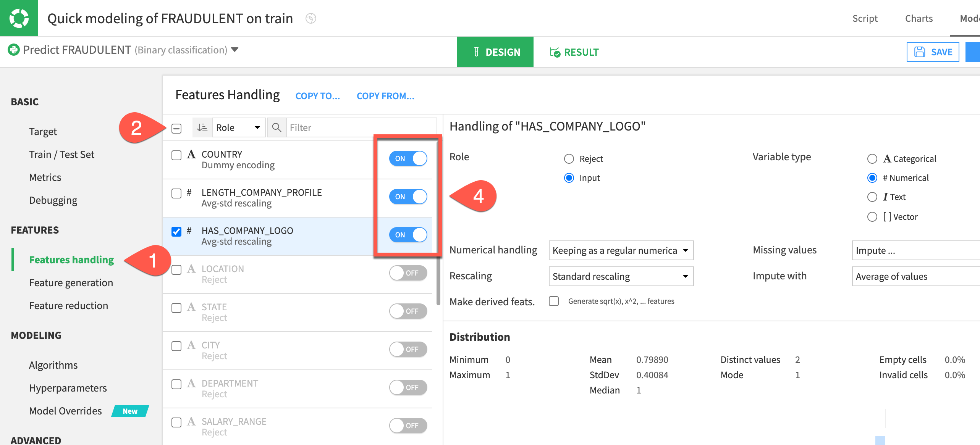Click the icon next to the analysis title
The height and width of the screenshot is (445, 980).
click(310, 18)
